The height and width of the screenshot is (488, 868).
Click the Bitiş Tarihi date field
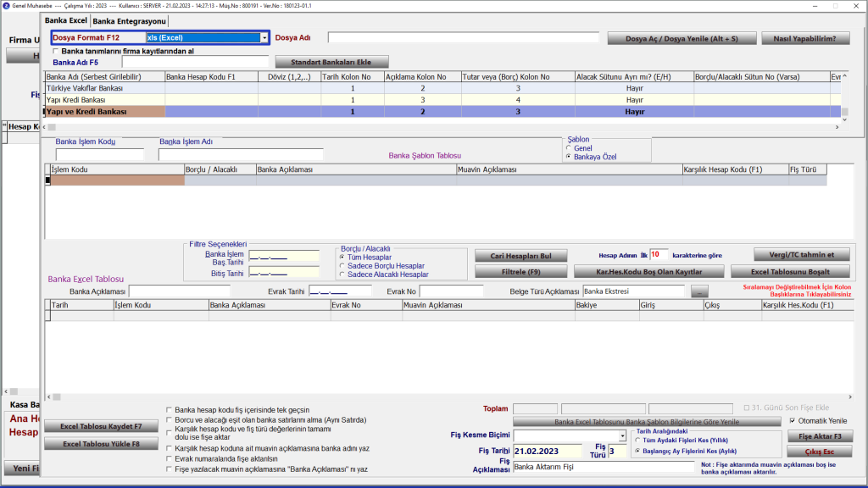click(284, 273)
